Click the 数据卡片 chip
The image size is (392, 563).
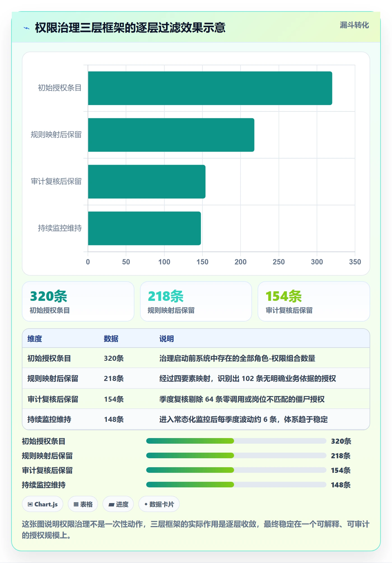(159, 504)
